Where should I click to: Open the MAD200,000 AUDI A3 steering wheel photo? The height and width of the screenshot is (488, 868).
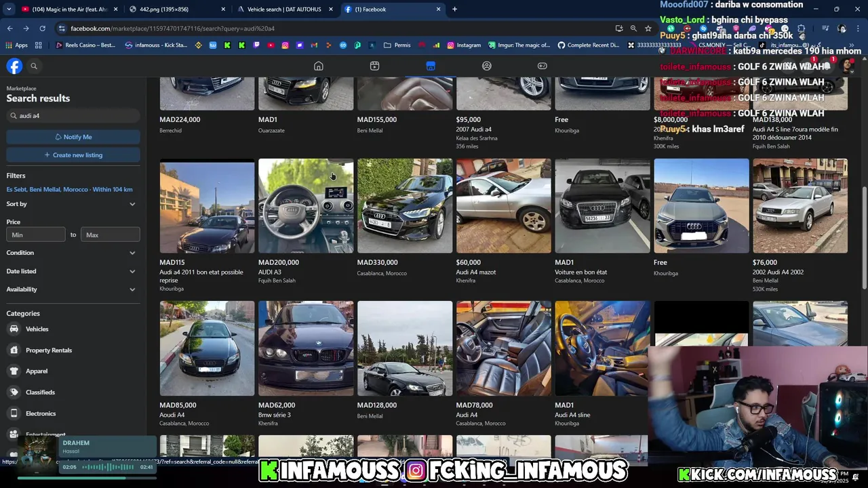pyautogui.click(x=306, y=206)
